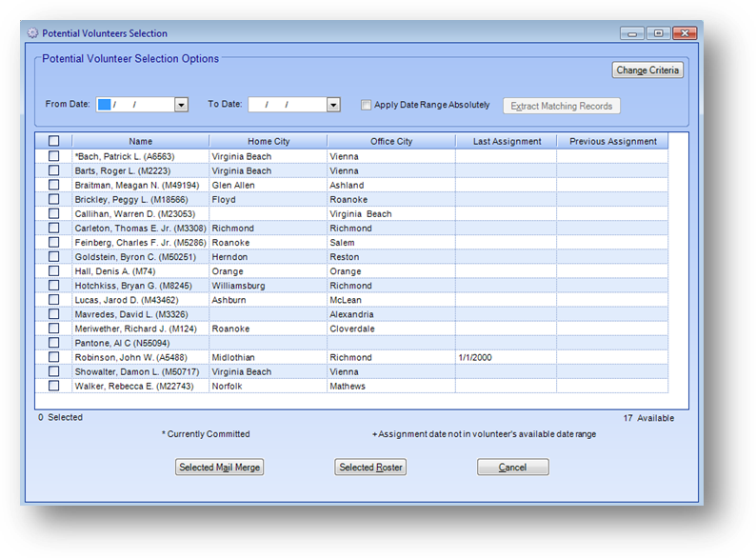The width and height of the screenshot is (756, 558).
Task: Click the Ashburn home city cell
Action: pos(269,300)
